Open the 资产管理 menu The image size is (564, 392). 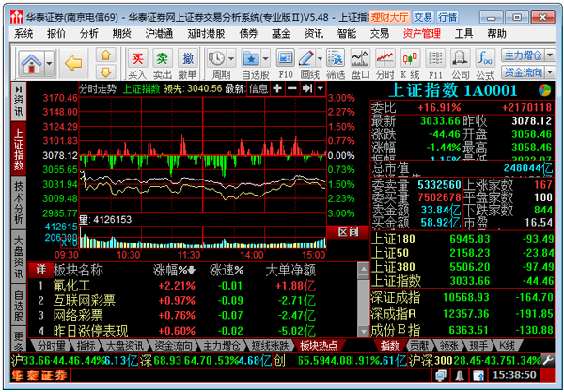pyautogui.click(x=421, y=34)
